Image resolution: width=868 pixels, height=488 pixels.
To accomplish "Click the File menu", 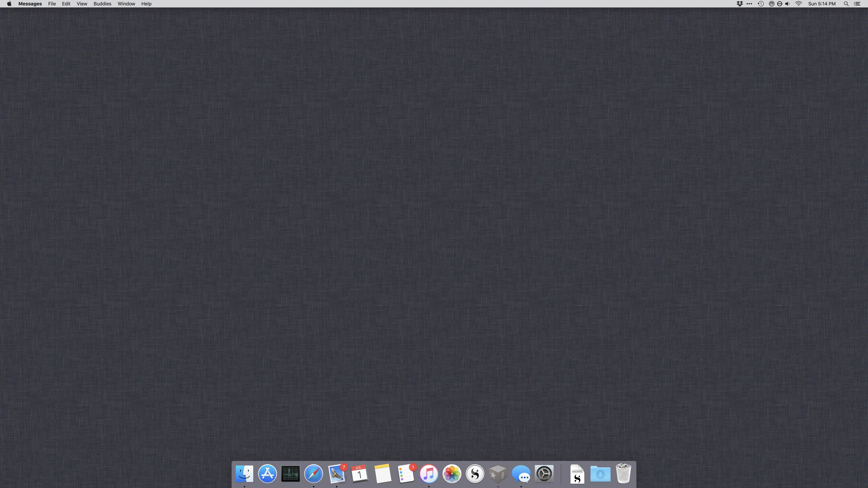I will [x=52, y=4].
